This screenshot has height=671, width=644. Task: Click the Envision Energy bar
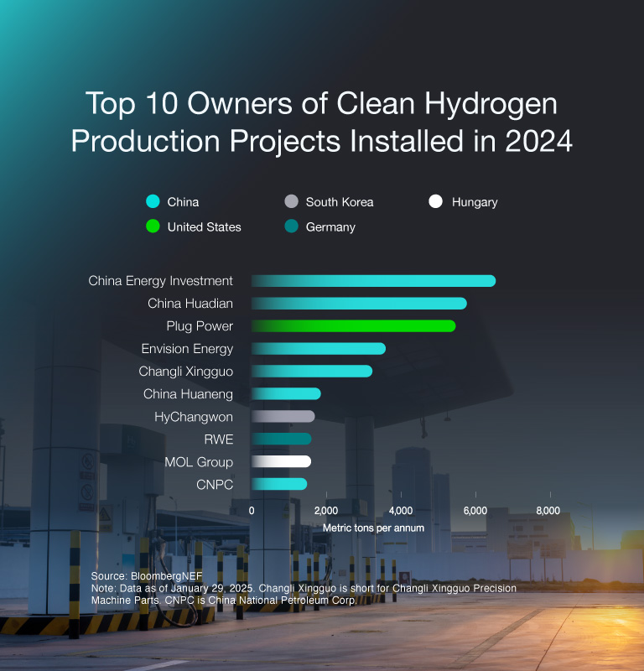[319, 349]
